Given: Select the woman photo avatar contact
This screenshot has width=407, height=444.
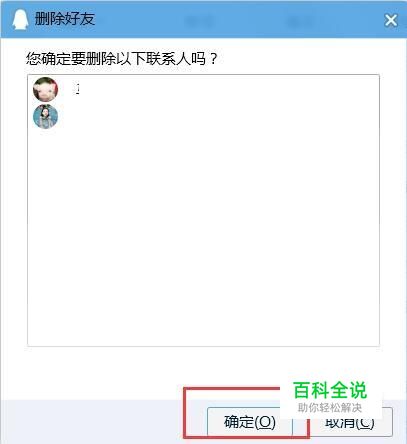Looking at the screenshot, I should pos(45,116).
